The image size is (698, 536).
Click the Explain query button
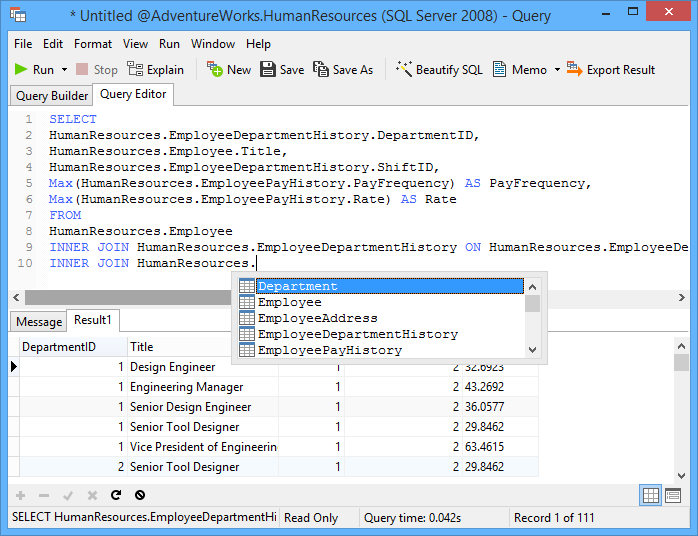click(x=155, y=70)
